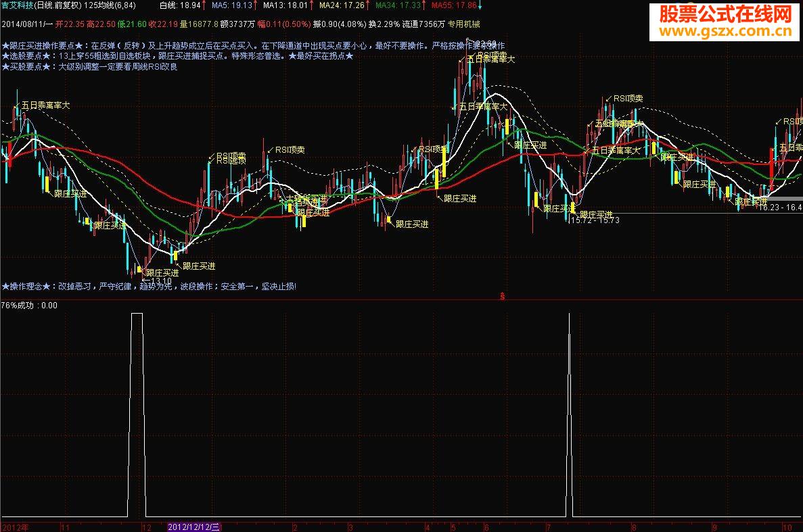Click month 10 on the date axis
Screen dimensions: 803x532
tap(787, 527)
